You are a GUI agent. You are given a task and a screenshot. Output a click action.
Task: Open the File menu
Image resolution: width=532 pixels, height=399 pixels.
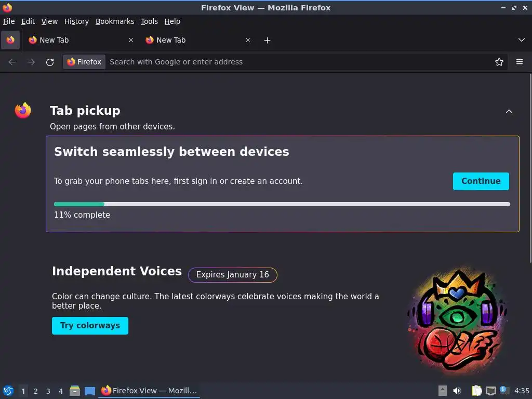click(x=9, y=21)
